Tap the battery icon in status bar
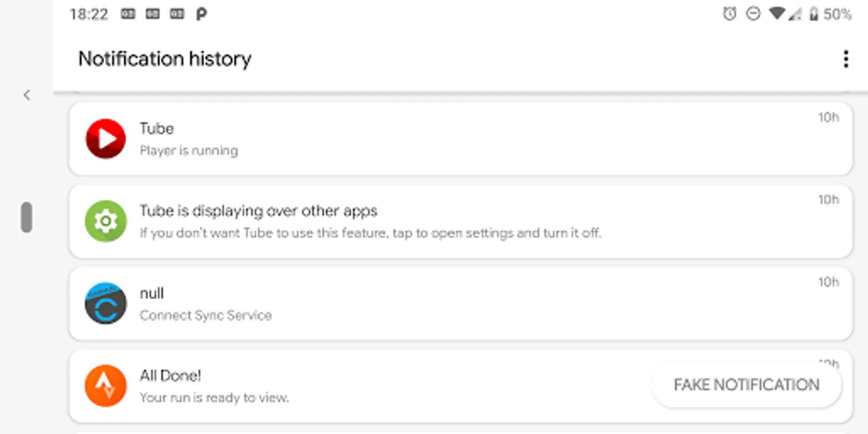 point(814,14)
